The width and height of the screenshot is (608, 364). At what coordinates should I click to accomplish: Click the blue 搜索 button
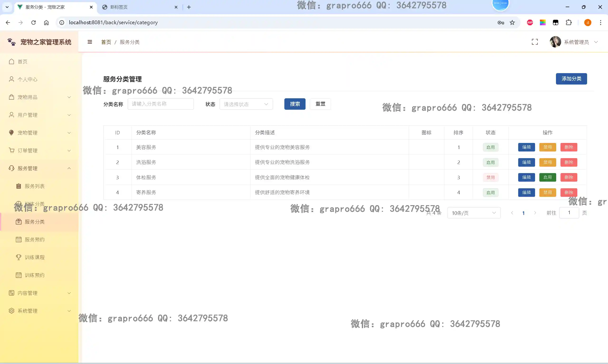[295, 104]
